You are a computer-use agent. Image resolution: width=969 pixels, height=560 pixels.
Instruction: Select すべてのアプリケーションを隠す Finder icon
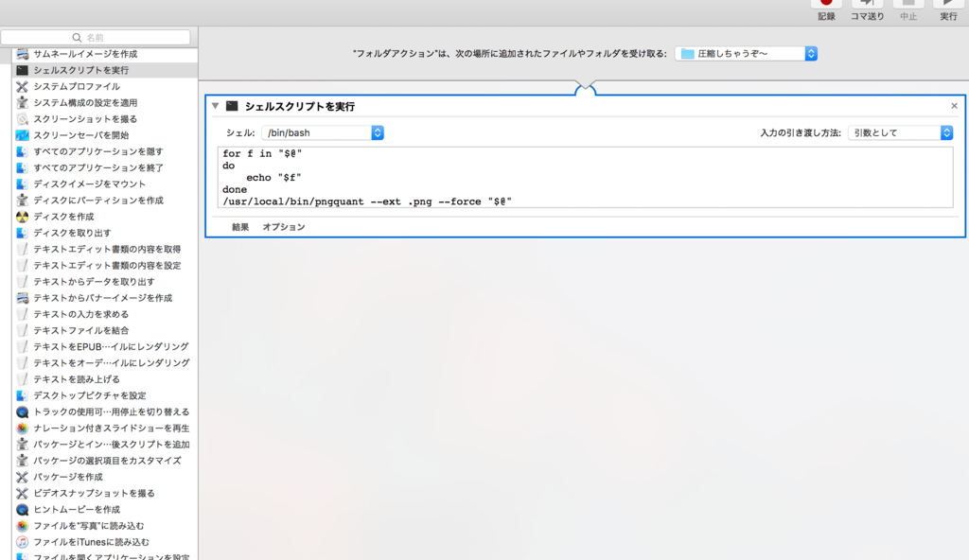[23, 151]
